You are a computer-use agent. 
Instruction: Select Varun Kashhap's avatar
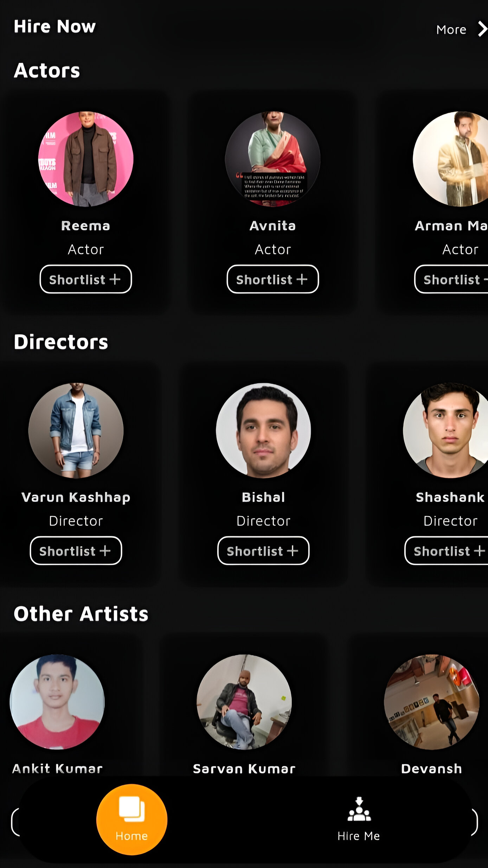click(x=76, y=430)
